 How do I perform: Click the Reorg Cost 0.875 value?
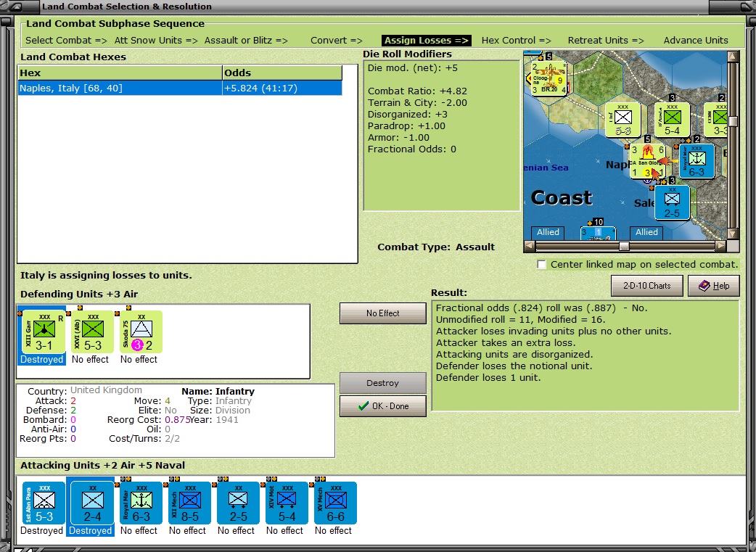tap(178, 420)
